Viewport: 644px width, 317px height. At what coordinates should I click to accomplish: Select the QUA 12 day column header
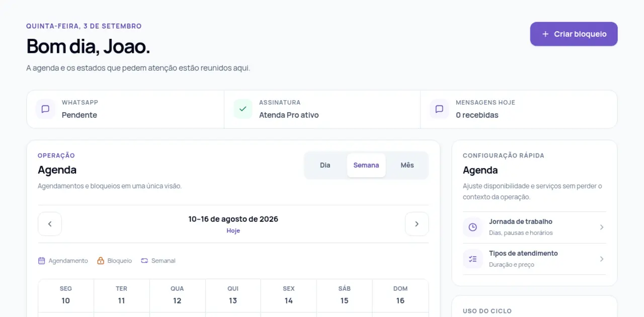click(x=177, y=295)
